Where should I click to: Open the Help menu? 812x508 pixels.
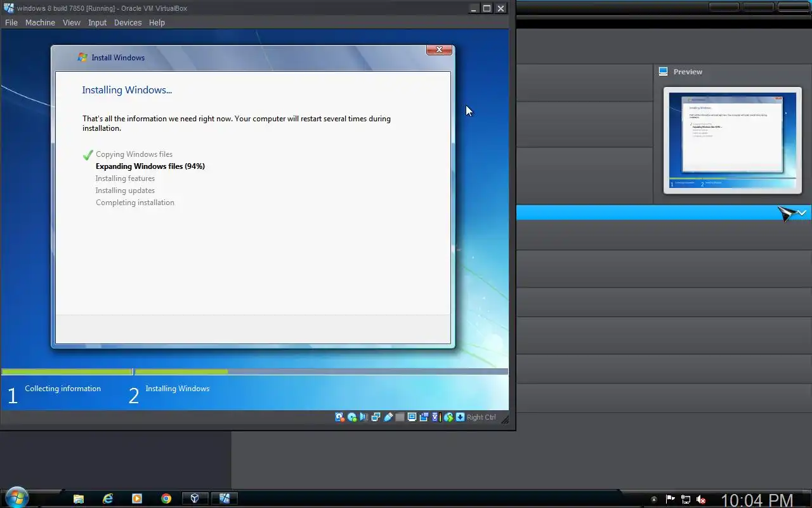[x=157, y=22]
